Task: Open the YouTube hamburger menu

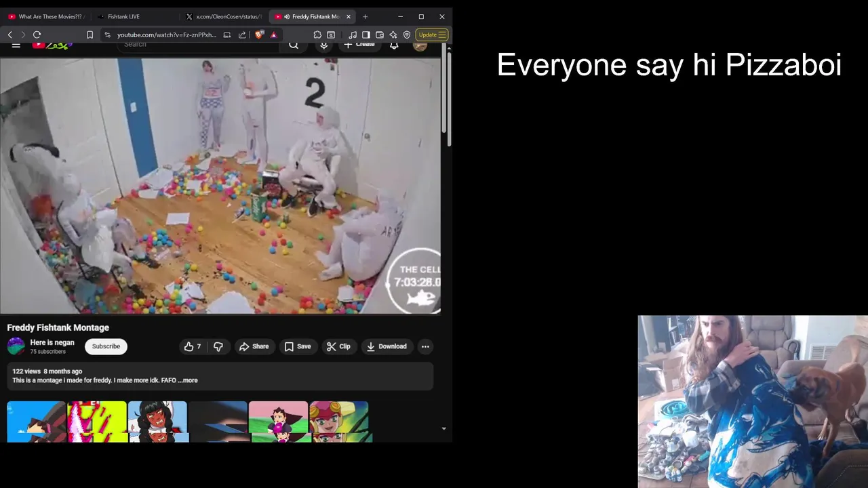Action: click(16, 45)
